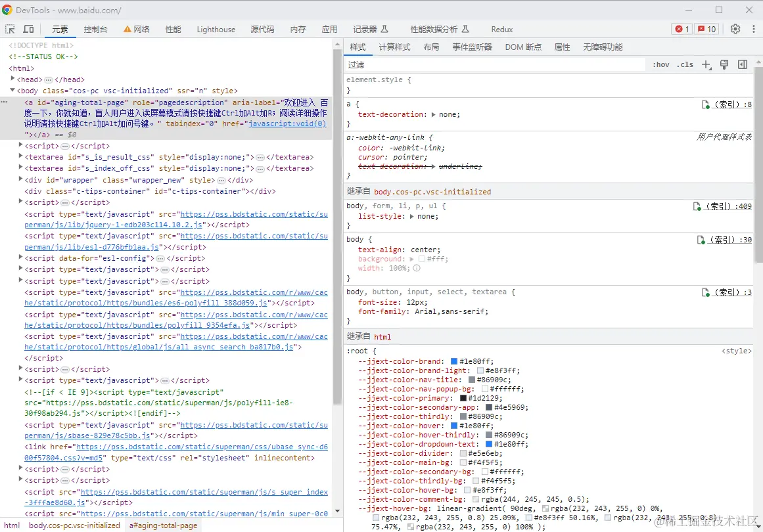Expand the textarea s_index_off_css node
This screenshot has height=532, width=763.
[x=20, y=167]
